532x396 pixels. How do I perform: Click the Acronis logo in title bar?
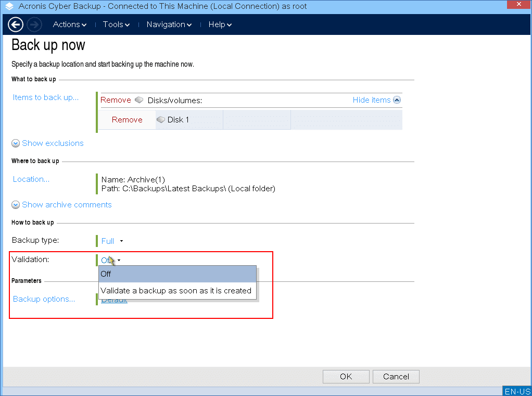9,6
